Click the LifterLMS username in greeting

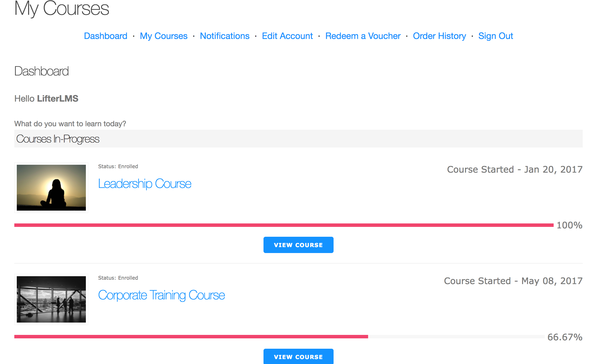(58, 99)
